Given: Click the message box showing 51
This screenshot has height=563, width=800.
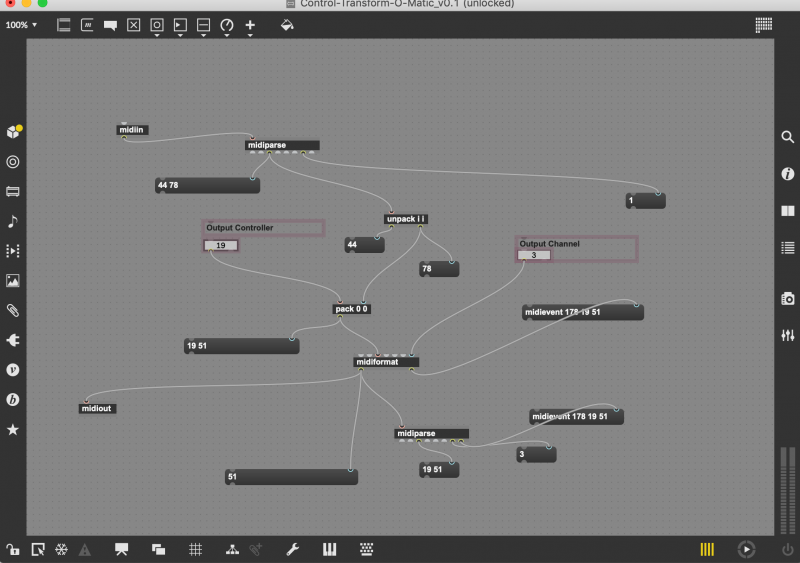Looking at the screenshot, I should (x=291, y=477).
